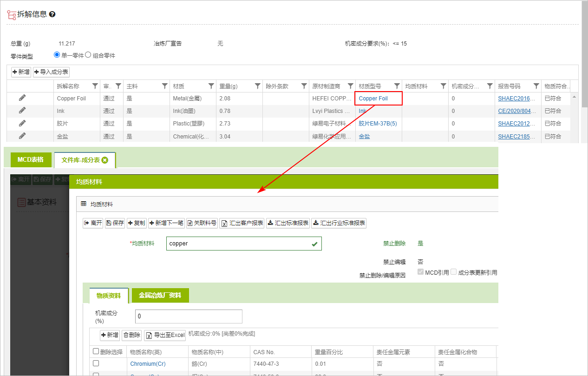Edit the Copper Foil row with its pencil icon
The height and width of the screenshot is (376, 588).
click(x=22, y=98)
